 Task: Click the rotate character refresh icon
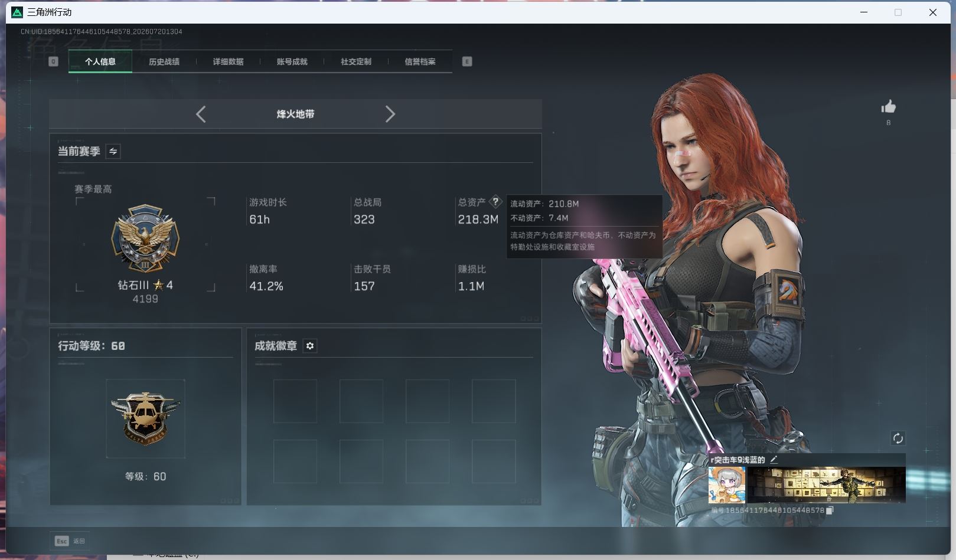(898, 438)
